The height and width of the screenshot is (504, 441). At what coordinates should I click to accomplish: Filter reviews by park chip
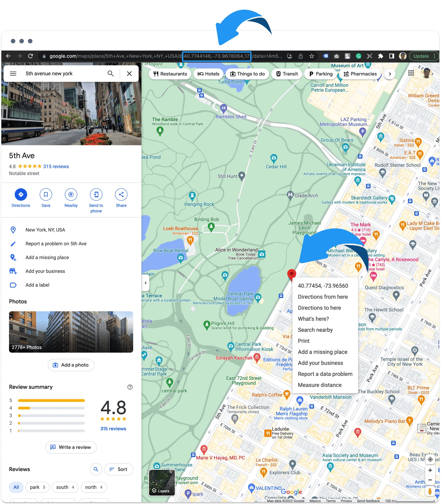[37, 487]
